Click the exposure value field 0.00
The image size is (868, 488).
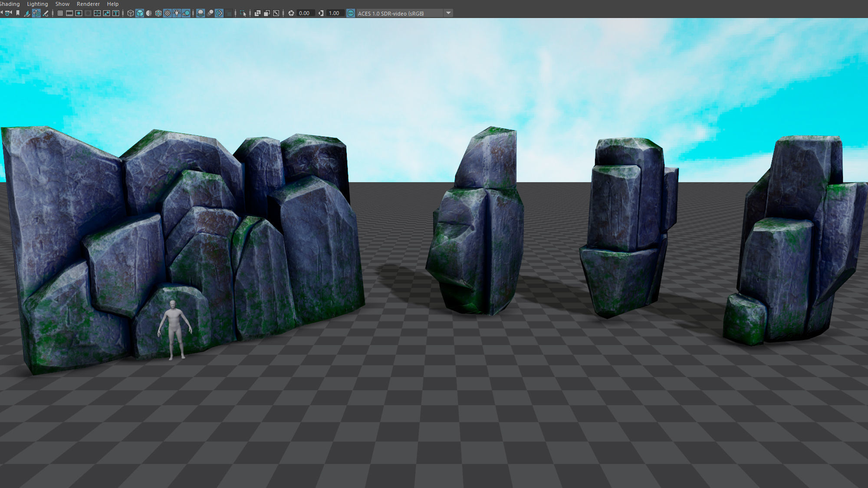coord(306,13)
